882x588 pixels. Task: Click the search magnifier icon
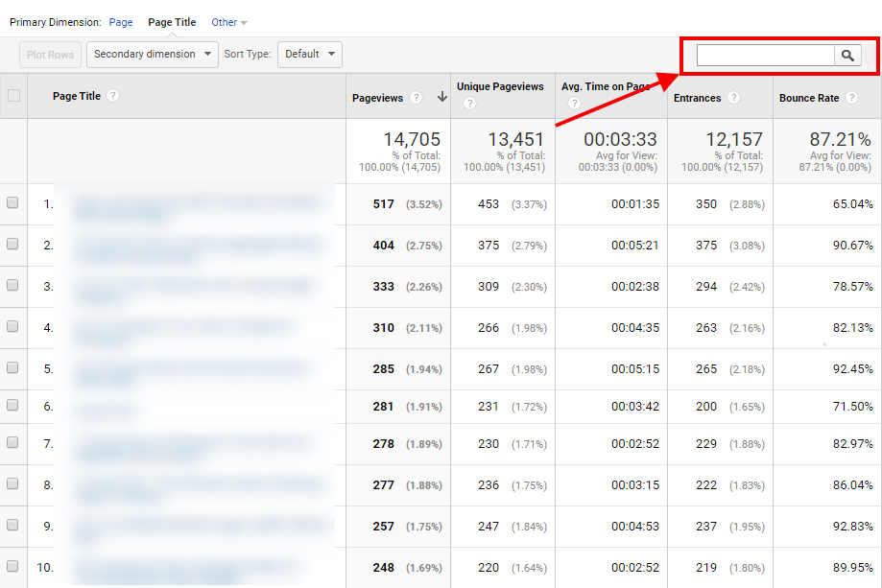tap(847, 55)
